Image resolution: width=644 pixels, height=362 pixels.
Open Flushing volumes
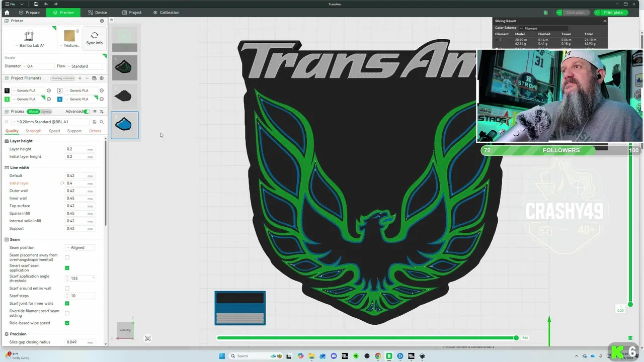[63, 78]
